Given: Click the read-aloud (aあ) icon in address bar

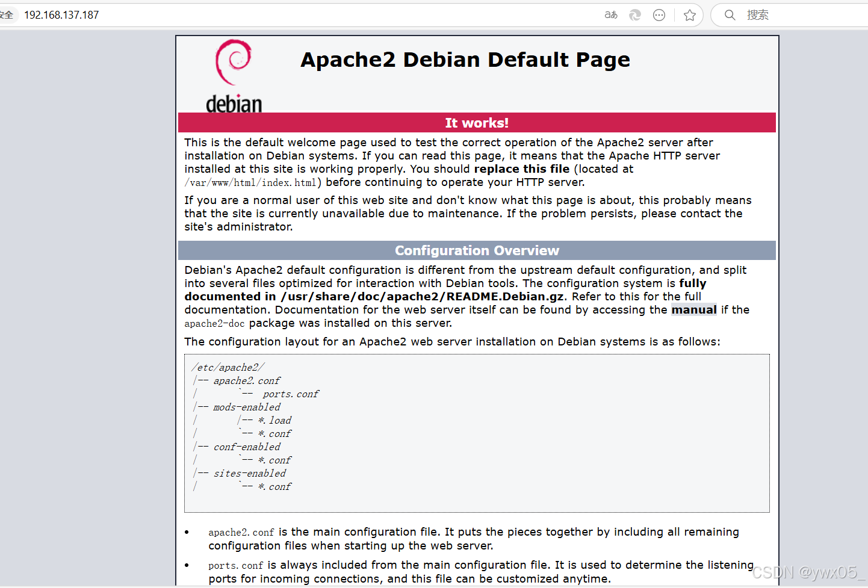Looking at the screenshot, I should 611,15.
